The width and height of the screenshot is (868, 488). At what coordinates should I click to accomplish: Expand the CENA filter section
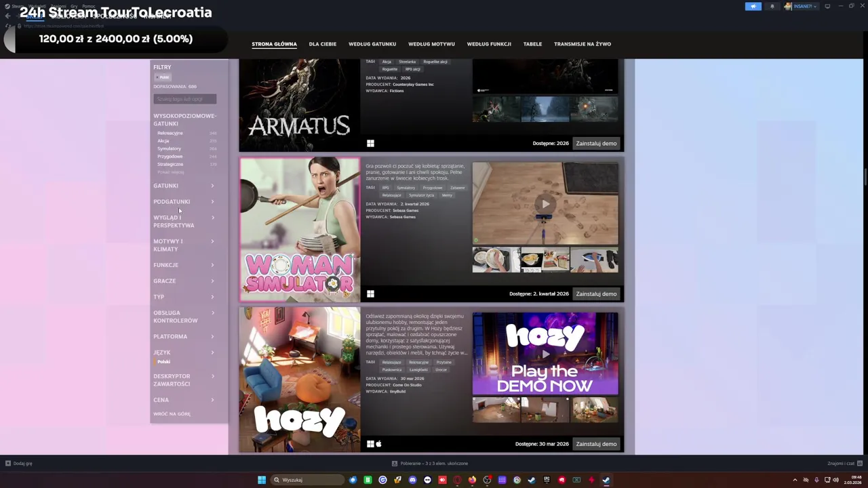[184, 400]
